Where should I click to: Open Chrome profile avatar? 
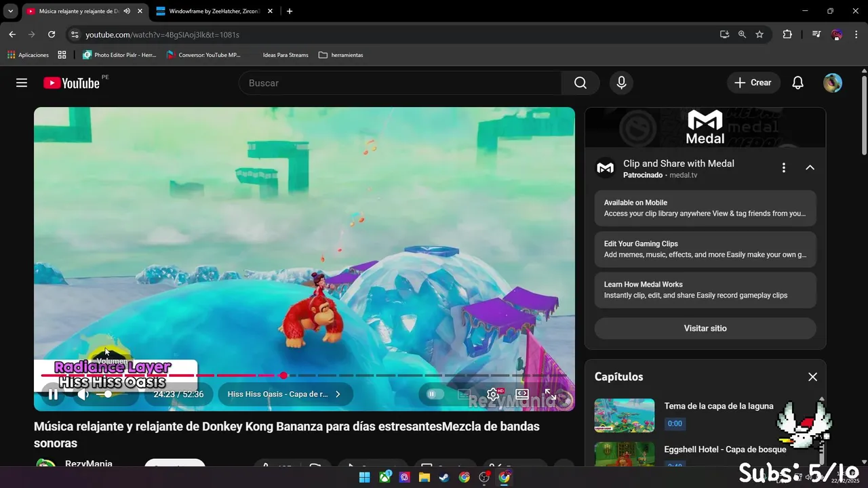837,35
